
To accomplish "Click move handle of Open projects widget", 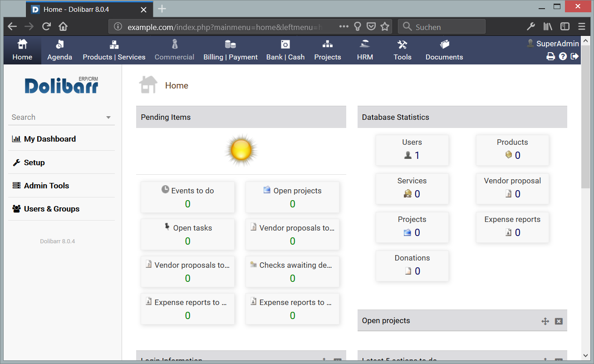I will coord(545,321).
